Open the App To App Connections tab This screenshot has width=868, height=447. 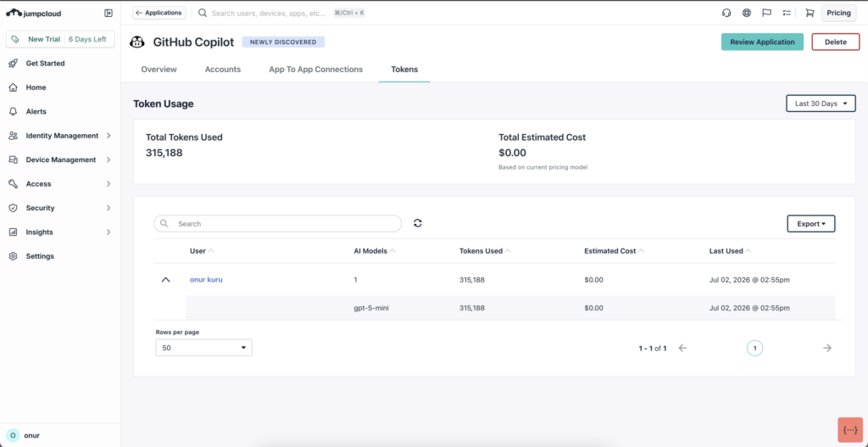315,70
